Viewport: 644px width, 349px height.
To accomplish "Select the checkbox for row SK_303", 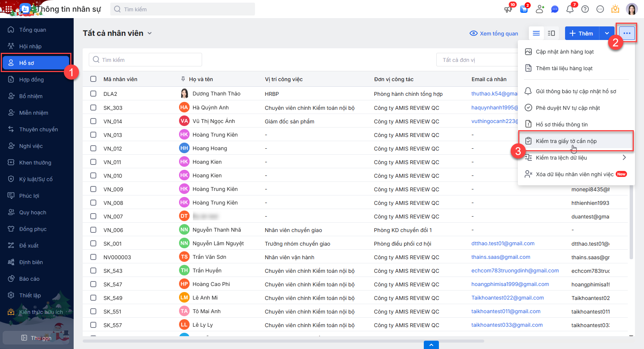I will [93, 108].
